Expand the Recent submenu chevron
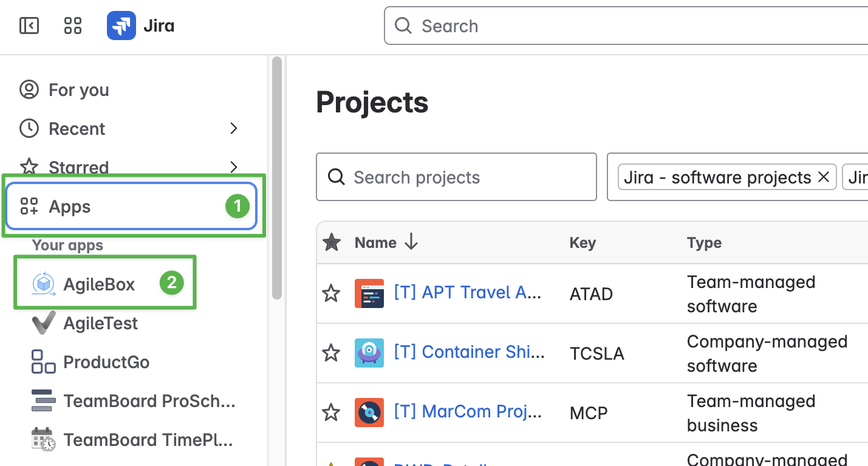This screenshot has width=868, height=466. pyautogui.click(x=234, y=128)
